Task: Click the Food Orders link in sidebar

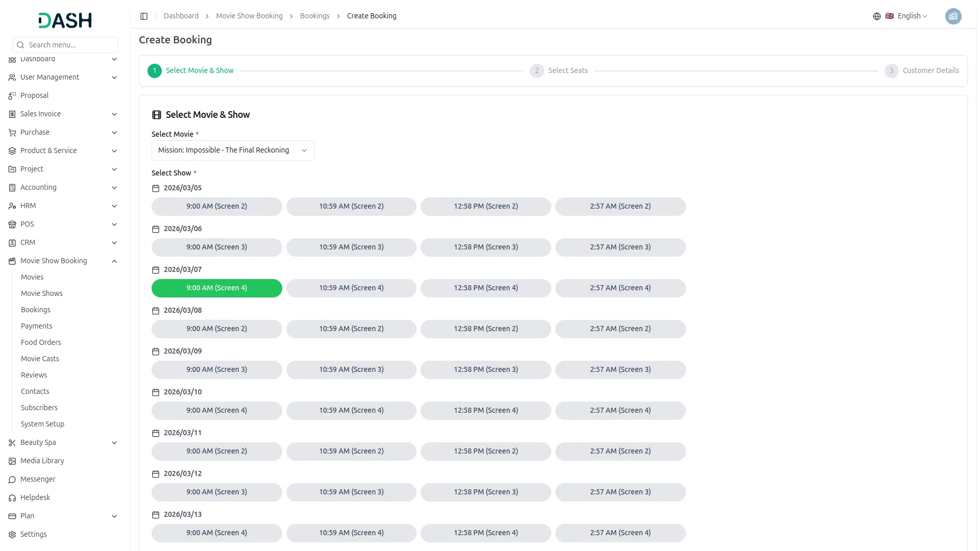Action: (x=41, y=342)
